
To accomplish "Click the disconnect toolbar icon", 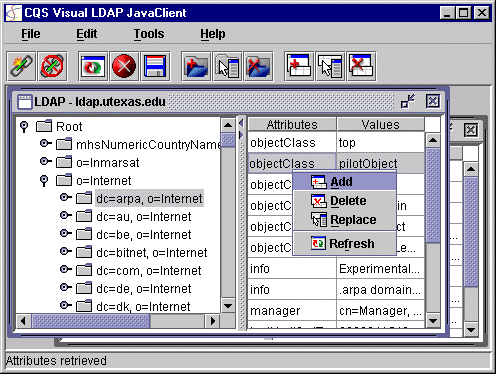I will 52,66.
